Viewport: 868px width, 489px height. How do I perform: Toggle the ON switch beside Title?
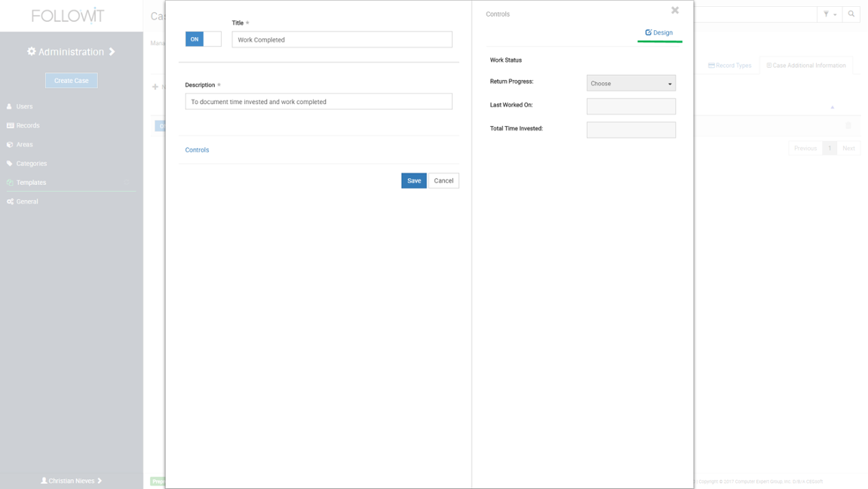click(203, 38)
